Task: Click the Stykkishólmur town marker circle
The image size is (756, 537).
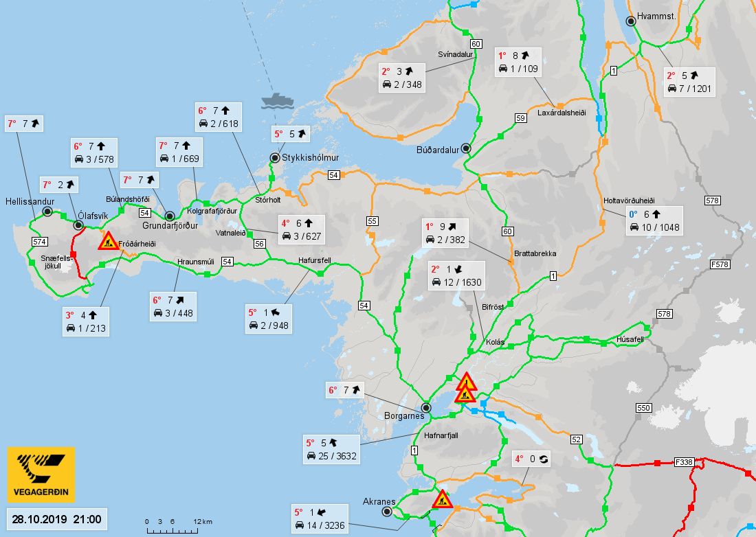Action: tap(275, 157)
